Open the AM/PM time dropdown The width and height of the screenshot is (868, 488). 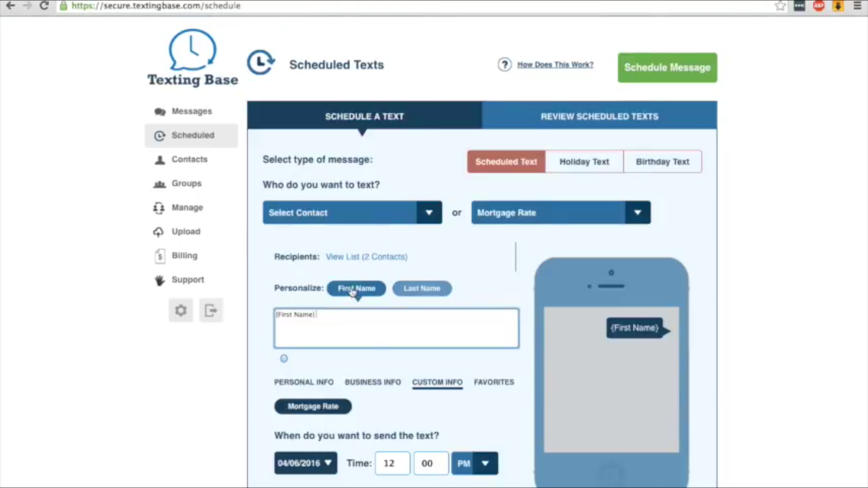coord(485,463)
